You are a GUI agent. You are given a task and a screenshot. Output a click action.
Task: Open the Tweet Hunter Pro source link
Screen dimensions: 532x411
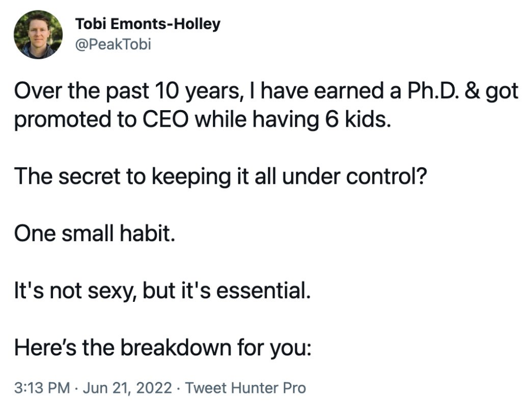coord(245,388)
